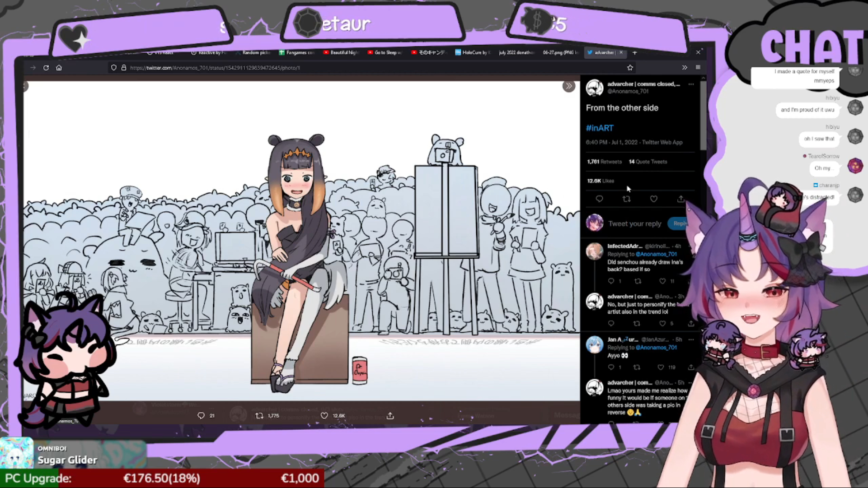Like the main tweet from the sidebar heart
The image size is (868, 488).
point(653,199)
